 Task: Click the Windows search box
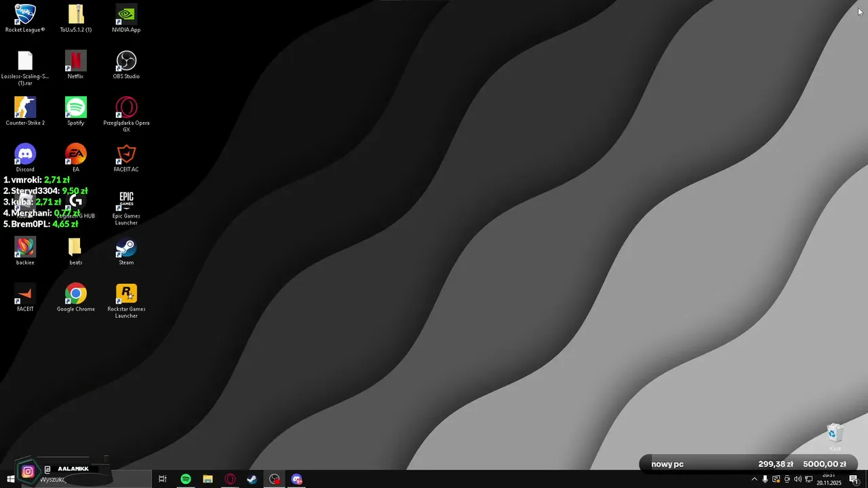tap(86, 479)
